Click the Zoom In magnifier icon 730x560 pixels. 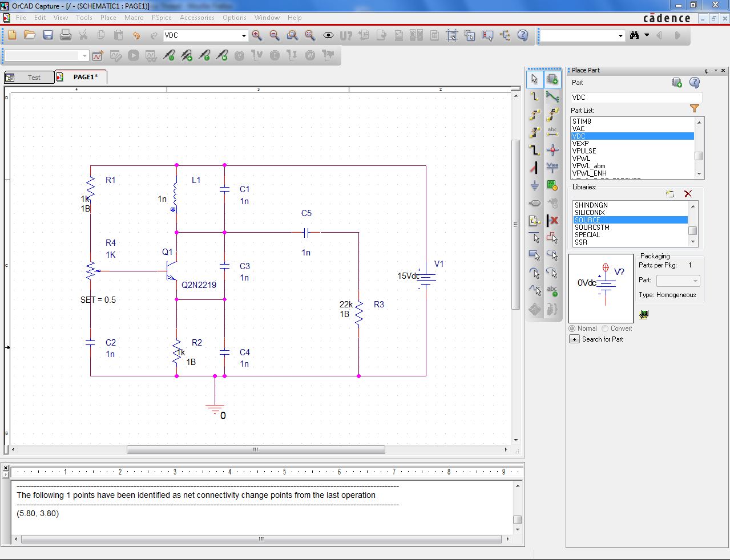(x=257, y=35)
